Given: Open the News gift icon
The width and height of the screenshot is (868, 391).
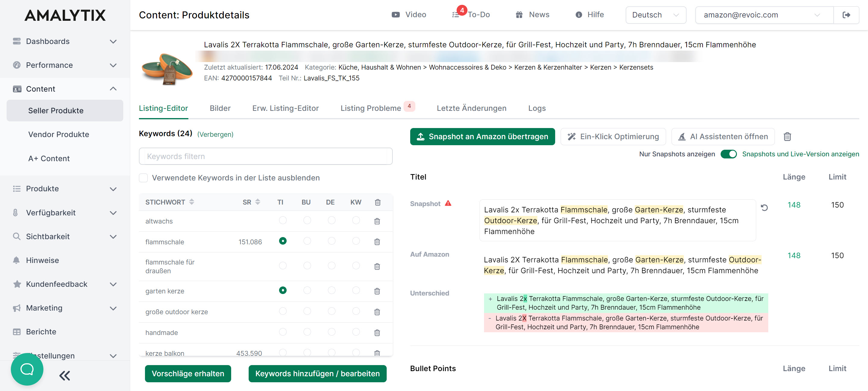Looking at the screenshot, I should click(532, 14).
